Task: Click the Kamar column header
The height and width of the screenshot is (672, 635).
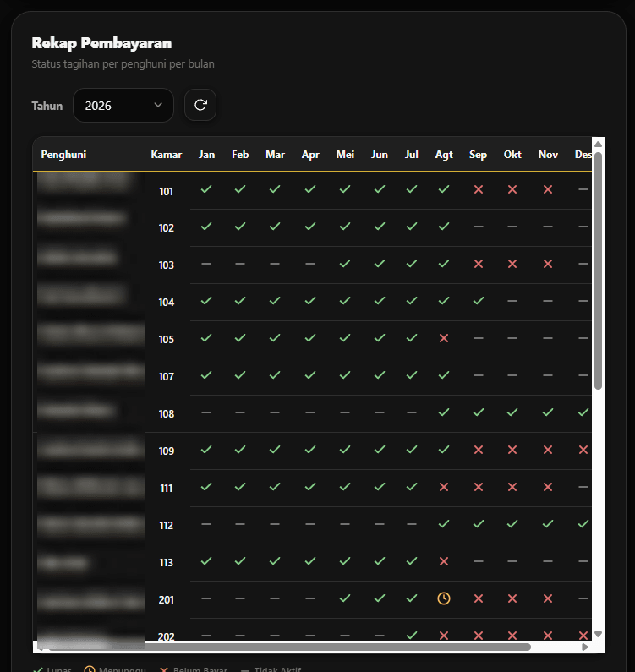Action: [167, 155]
